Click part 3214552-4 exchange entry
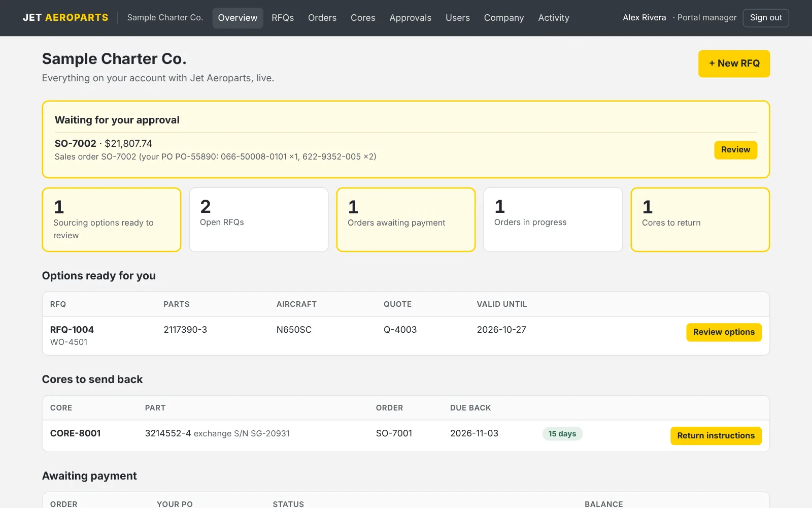This screenshot has height=508, width=812. tap(217, 433)
